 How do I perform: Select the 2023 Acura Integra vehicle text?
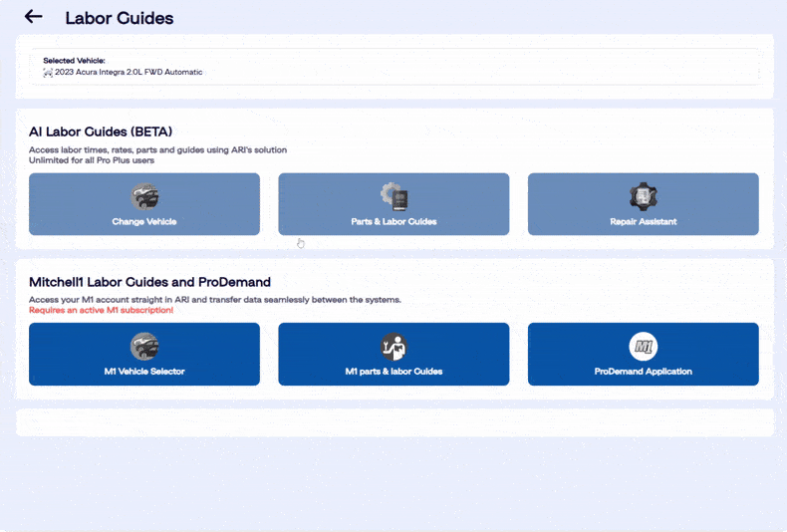coord(129,73)
